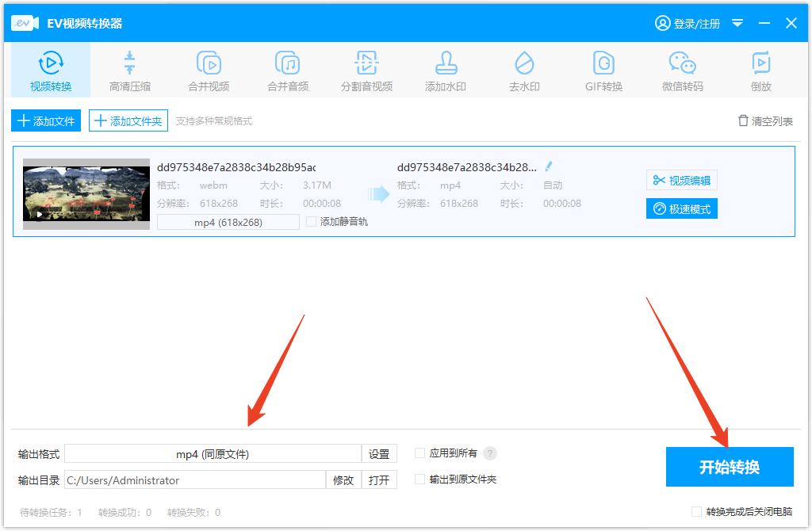Open the 高清压缩 tool
The image size is (812, 531).
[129, 71]
